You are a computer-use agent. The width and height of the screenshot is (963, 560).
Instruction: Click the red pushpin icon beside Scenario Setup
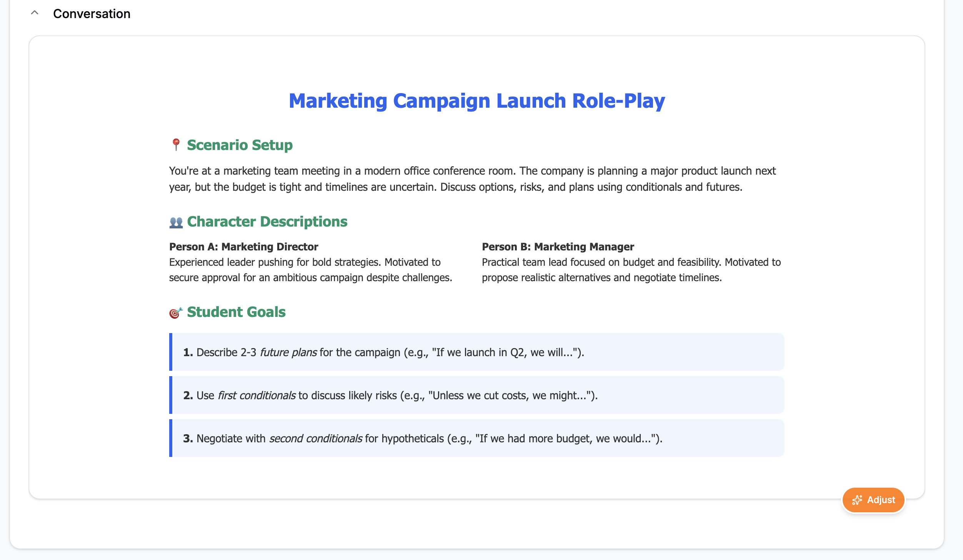pyautogui.click(x=176, y=145)
